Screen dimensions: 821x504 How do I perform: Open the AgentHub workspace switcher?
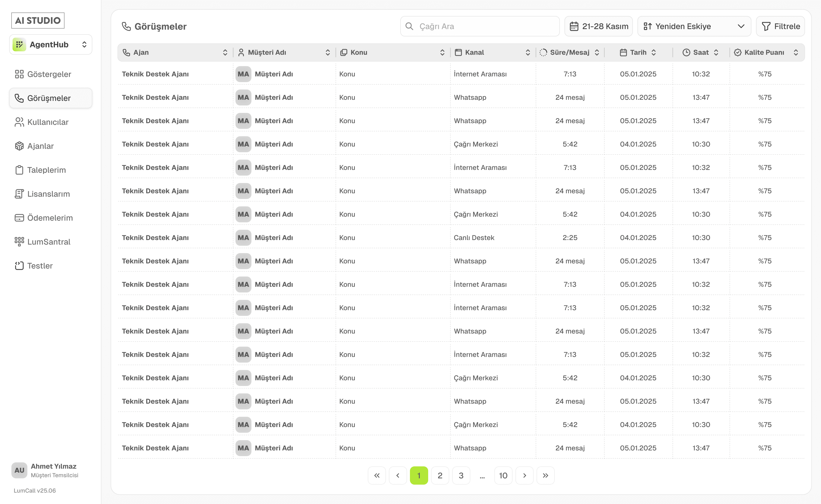click(x=51, y=45)
